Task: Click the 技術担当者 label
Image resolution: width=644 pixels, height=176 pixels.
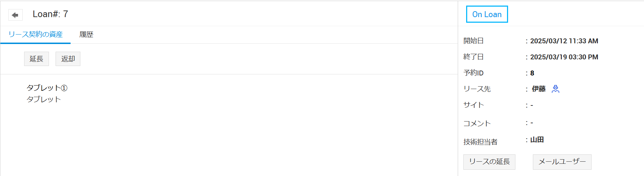Action: pos(480,142)
